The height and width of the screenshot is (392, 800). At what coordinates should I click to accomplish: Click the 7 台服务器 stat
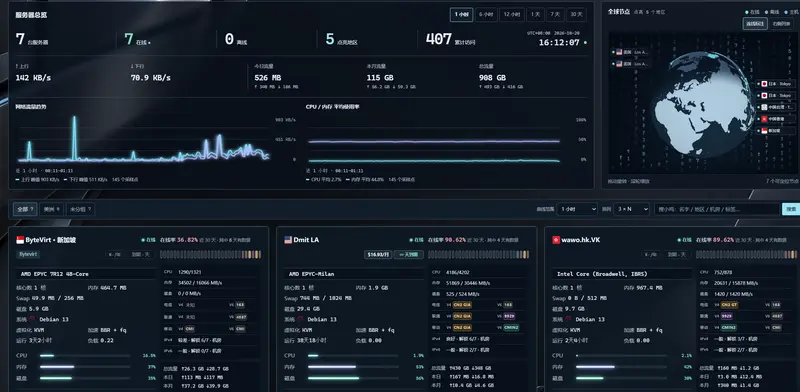click(32, 39)
